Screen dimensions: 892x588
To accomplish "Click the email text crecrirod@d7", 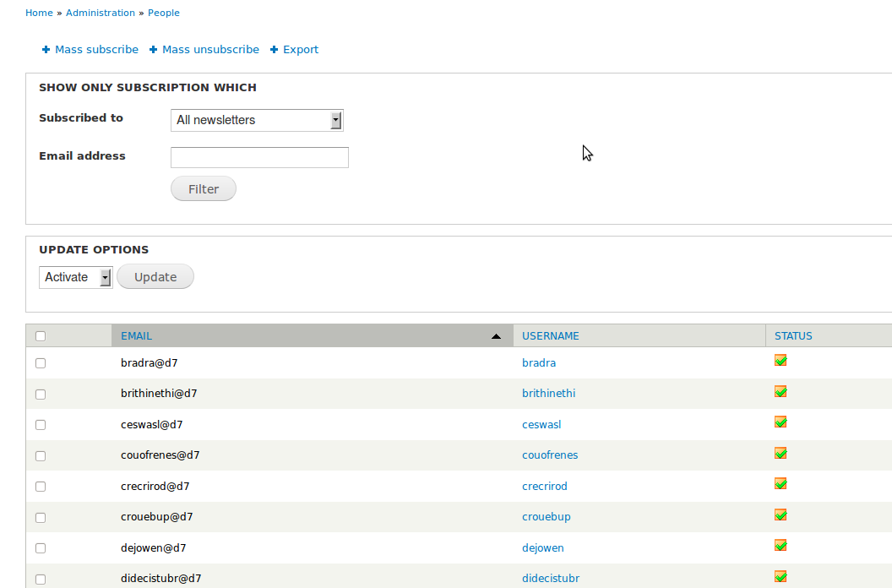I will (155, 486).
